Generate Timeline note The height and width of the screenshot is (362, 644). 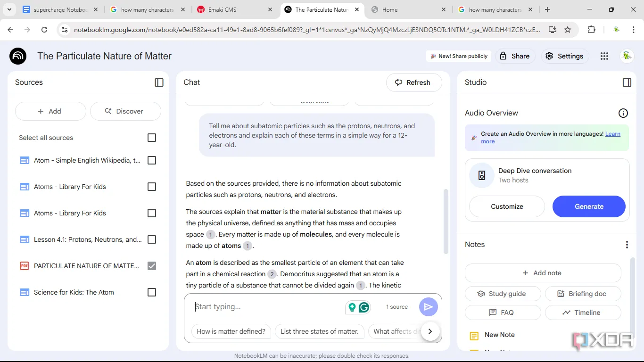tap(583, 313)
